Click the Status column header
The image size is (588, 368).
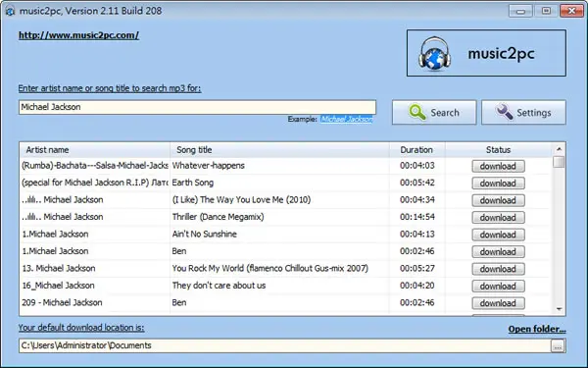499,150
